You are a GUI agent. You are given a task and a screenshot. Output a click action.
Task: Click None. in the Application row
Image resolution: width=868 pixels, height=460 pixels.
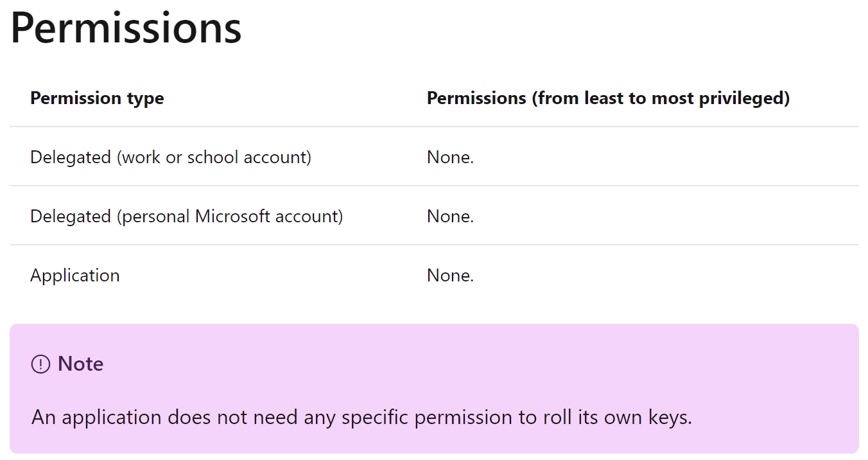(x=450, y=276)
